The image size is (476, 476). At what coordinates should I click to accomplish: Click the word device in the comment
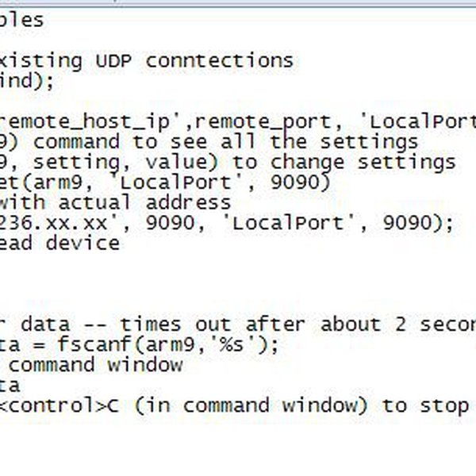83,244
